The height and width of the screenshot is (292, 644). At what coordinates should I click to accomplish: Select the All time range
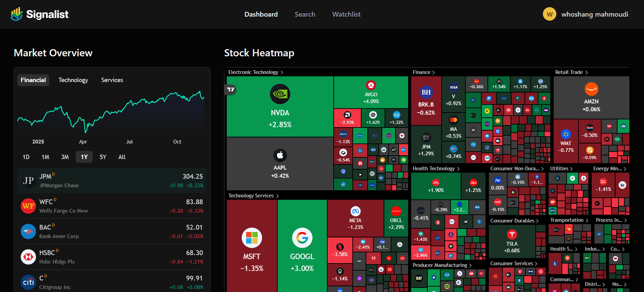pyautogui.click(x=122, y=157)
